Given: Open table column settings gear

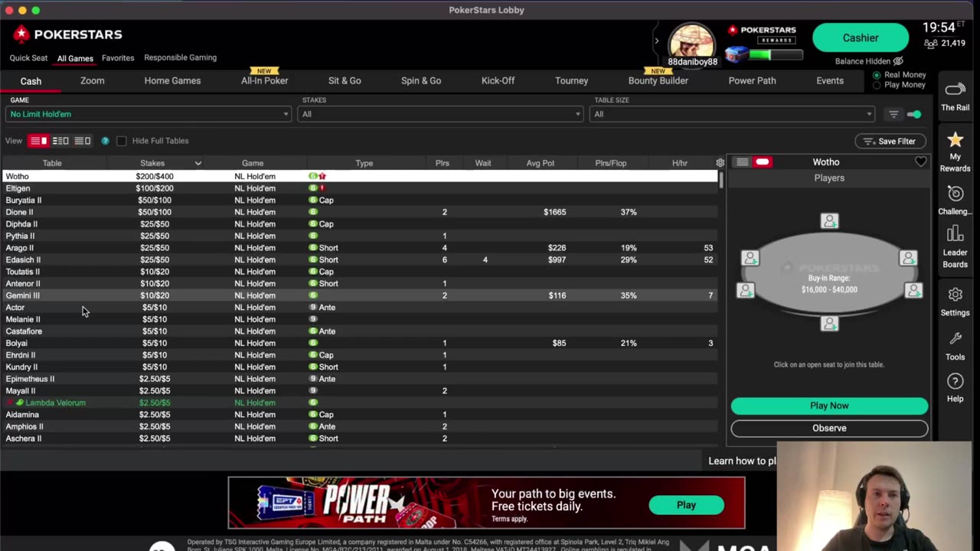Looking at the screenshot, I should click(720, 163).
